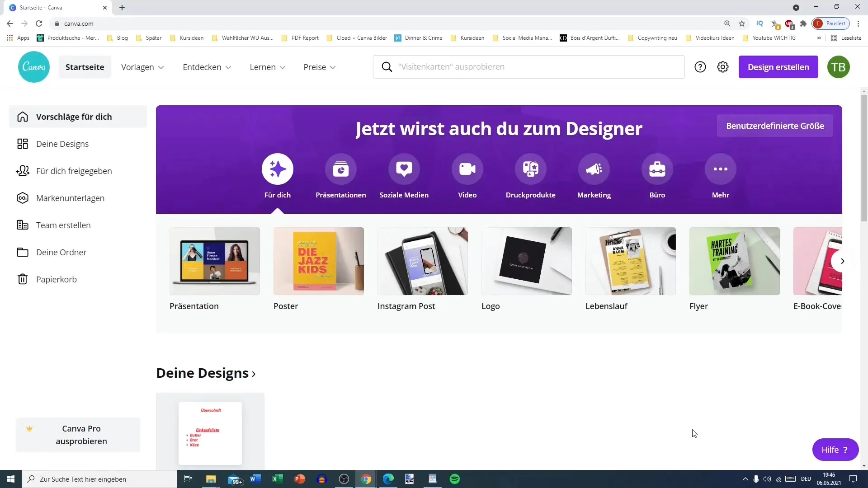The height and width of the screenshot is (488, 868).
Task: Click the browser back arrow
Action: click(x=10, y=23)
